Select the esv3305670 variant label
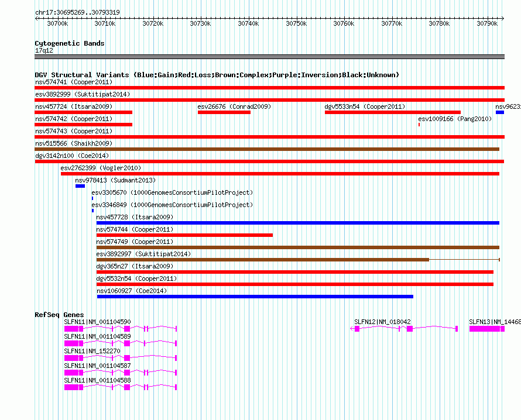 (x=172, y=192)
